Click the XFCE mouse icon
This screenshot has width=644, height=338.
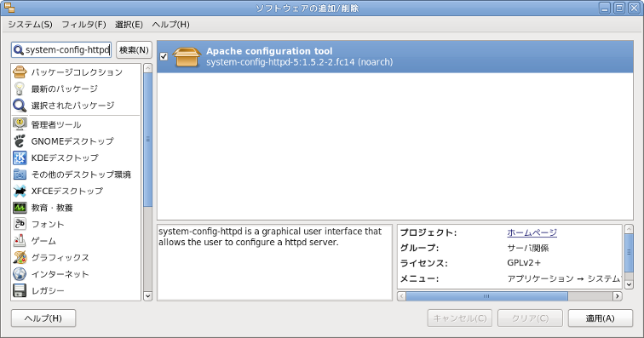pyautogui.click(x=20, y=191)
